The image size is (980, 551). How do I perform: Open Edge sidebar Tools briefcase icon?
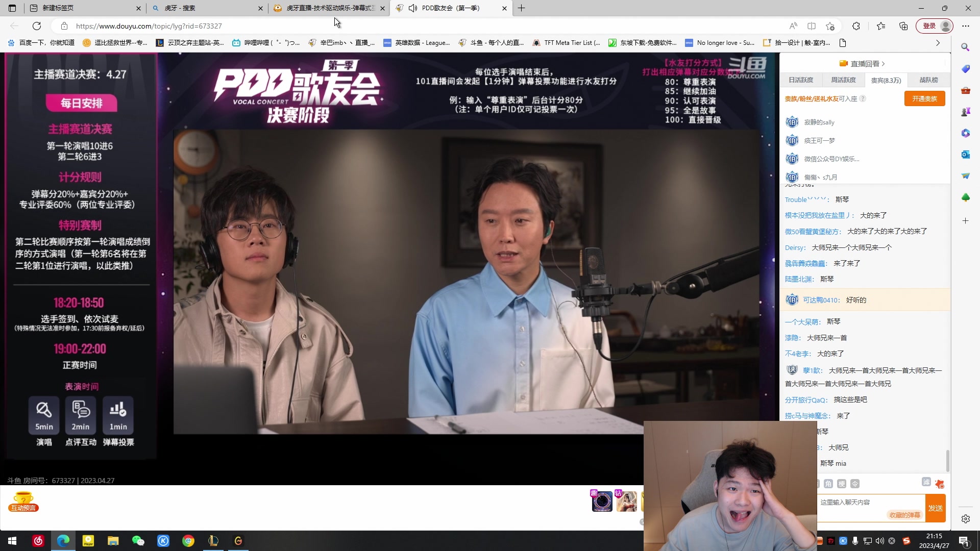[965, 90]
